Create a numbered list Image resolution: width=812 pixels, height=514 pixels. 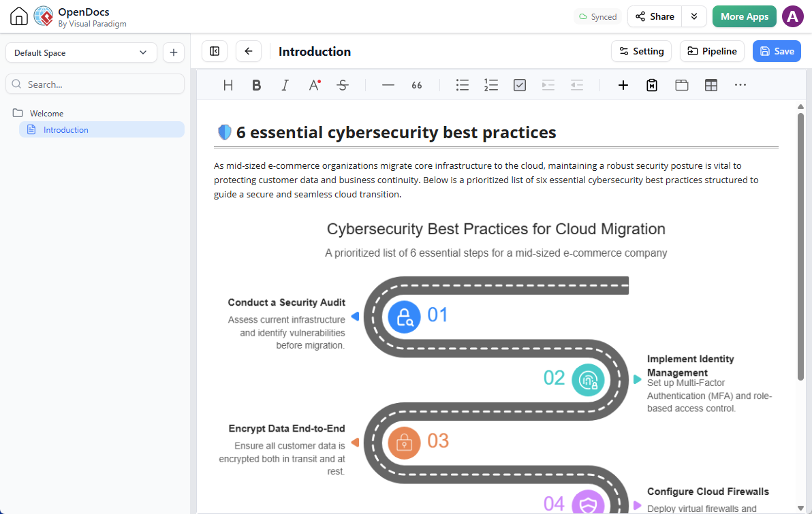pos(491,85)
